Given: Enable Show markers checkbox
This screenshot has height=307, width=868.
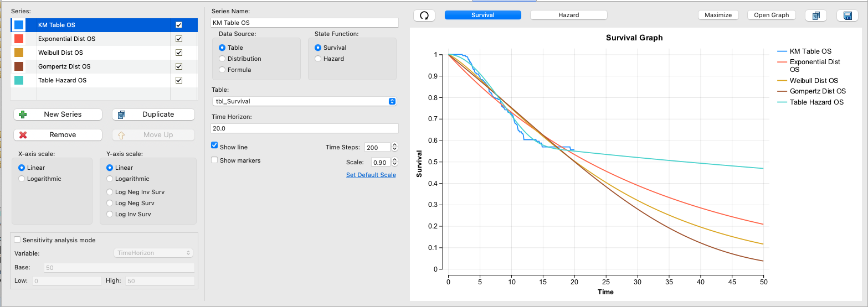Looking at the screenshot, I should point(215,160).
